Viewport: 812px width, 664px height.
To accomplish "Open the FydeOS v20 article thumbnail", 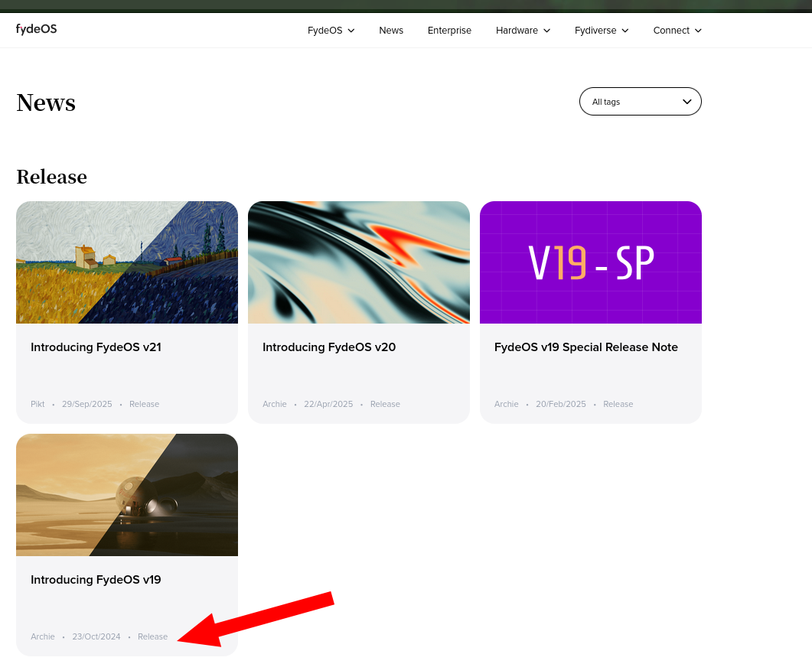I will pos(359,262).
